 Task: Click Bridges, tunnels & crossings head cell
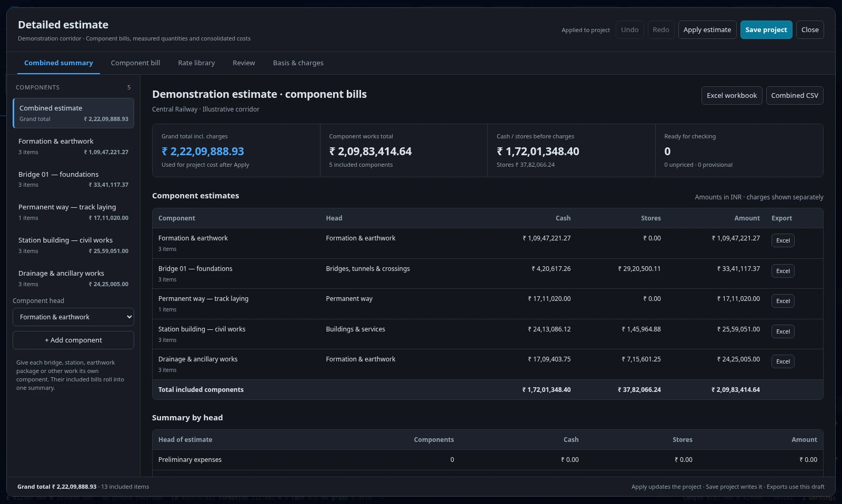click(x=367, y=268)
